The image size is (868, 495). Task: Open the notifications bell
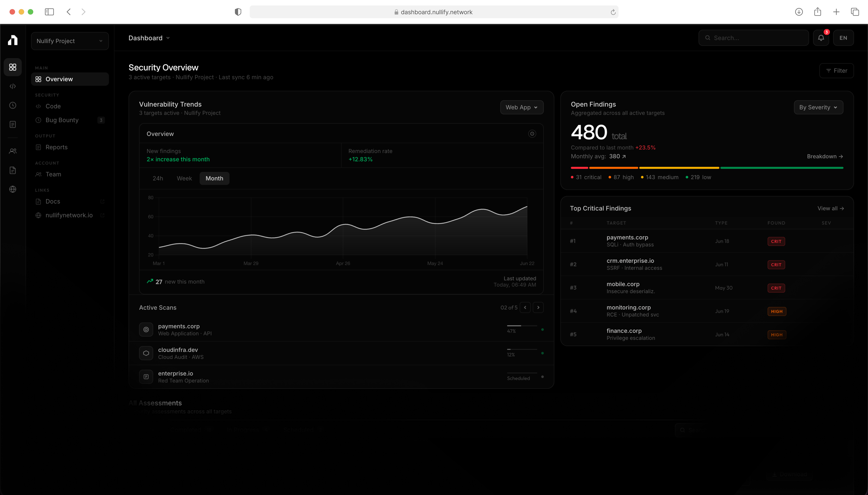[821, 38]
